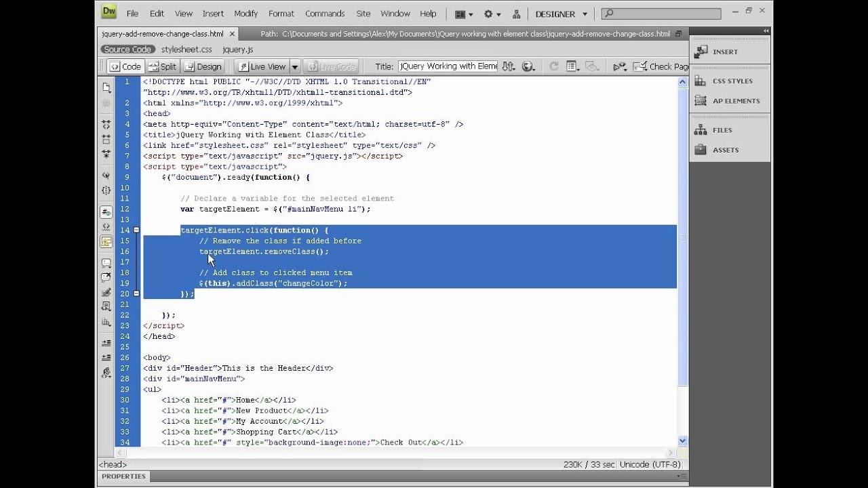This screenshot has width=868, height=488.
Task: Switch to Design view
Action: [x=203, y=66]
